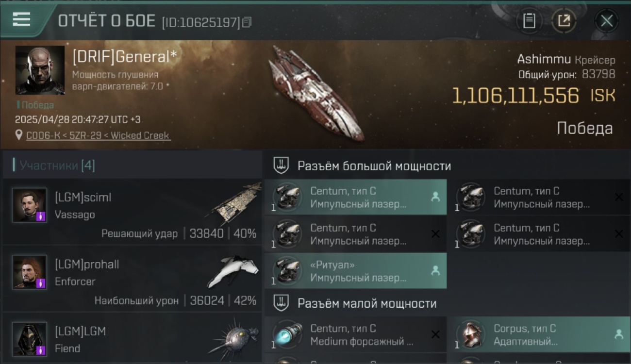
Task: Select the Corpus тип C adaptive module
Action: (x=538, y=334)
